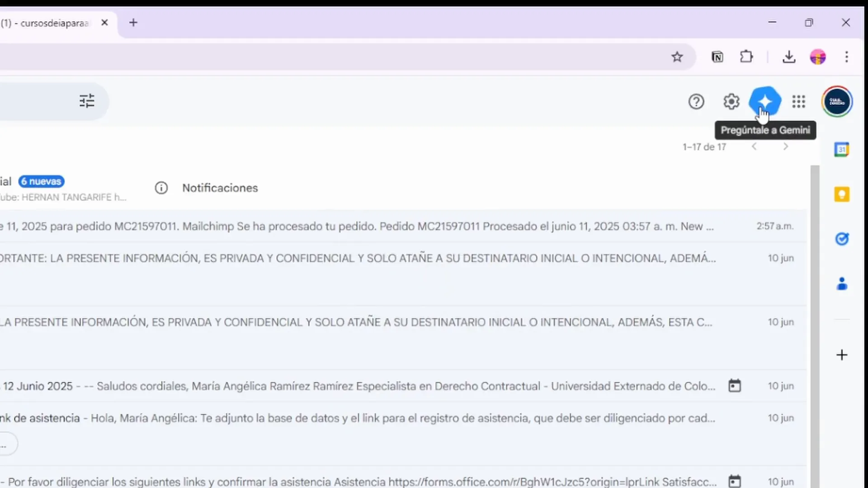Open the Notion browser extension

click(717, 57)
